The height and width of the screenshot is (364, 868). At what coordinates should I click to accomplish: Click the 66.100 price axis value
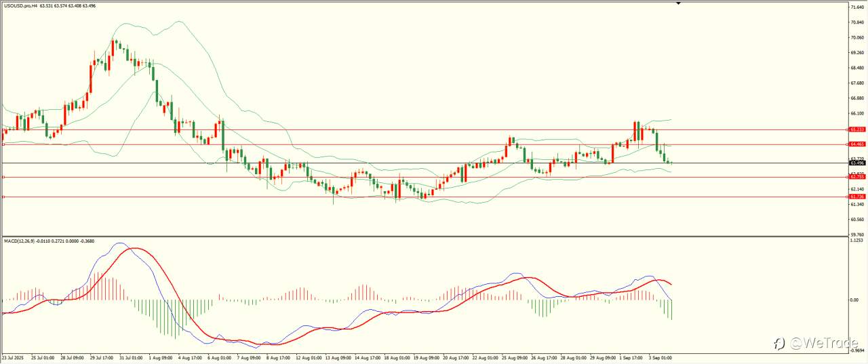857,113
